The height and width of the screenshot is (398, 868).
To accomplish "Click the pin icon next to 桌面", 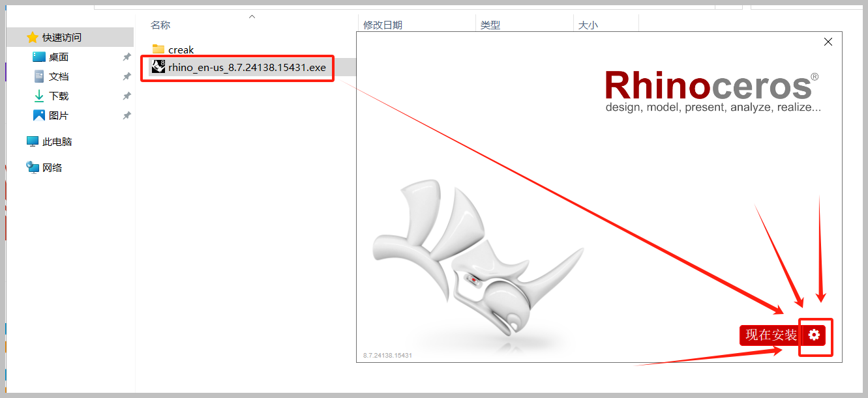I will 127,57.
